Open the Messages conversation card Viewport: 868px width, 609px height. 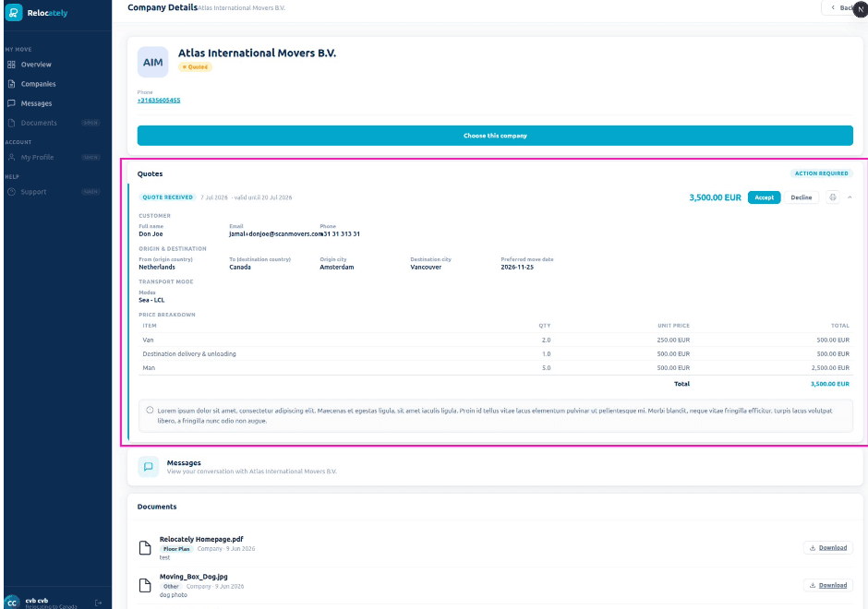coord(495,467)
